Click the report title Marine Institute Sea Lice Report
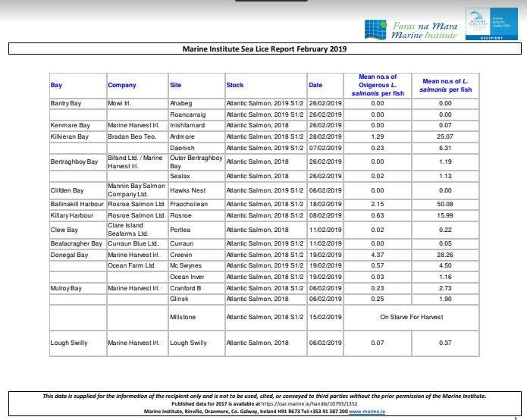 [x=264, y=49]
